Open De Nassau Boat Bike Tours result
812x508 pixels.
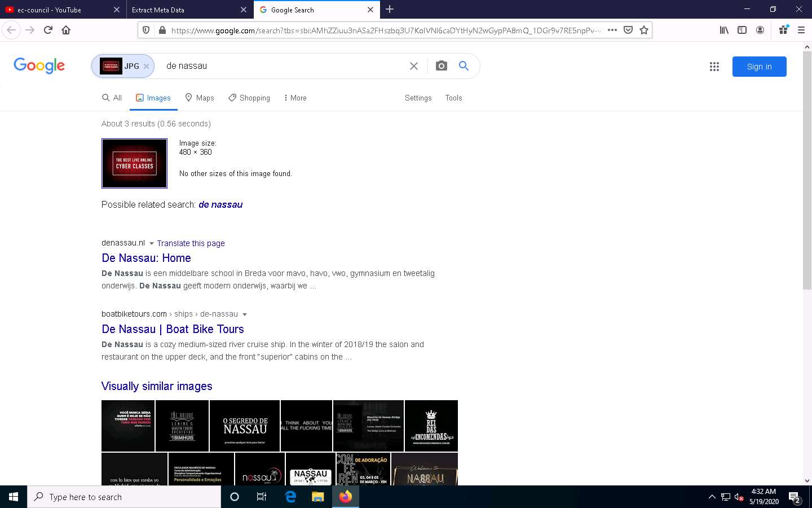click(173, 329)
